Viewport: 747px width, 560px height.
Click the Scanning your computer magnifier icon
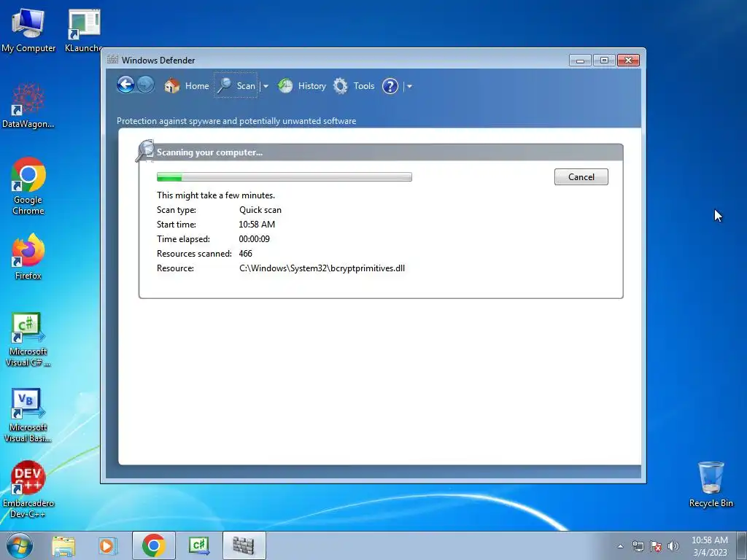pyautogui.click(x=145, y=150)
